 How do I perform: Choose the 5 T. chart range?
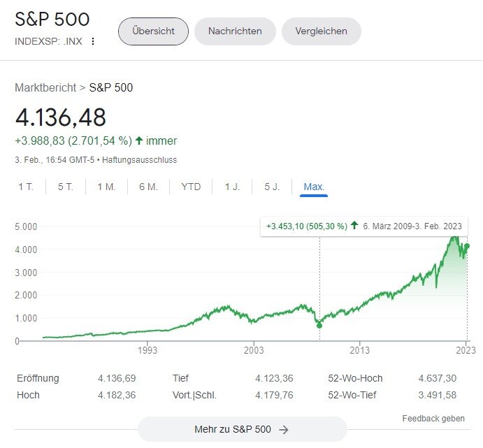coord(66,187)
